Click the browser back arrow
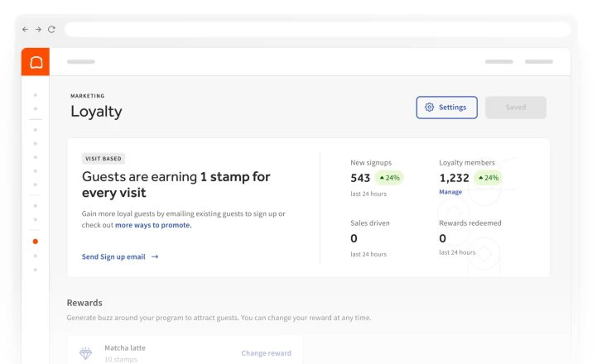 click(25, 29)
